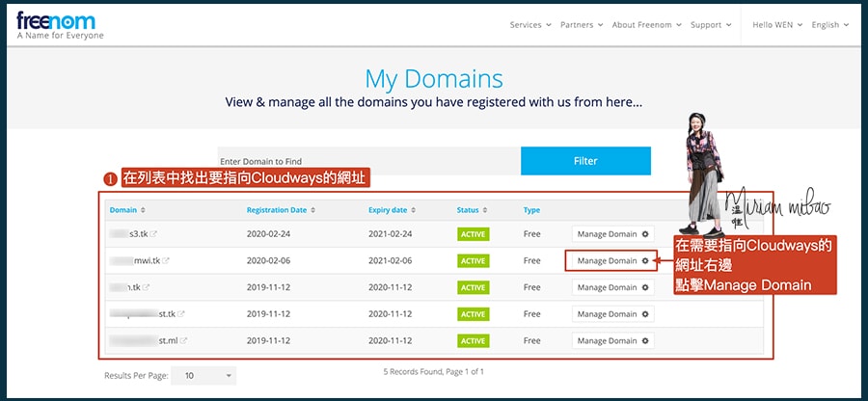This screenshot has width=868, height=401.
Task: Open the Results Per Page dropdown
Action: click(x=203, y=376)
